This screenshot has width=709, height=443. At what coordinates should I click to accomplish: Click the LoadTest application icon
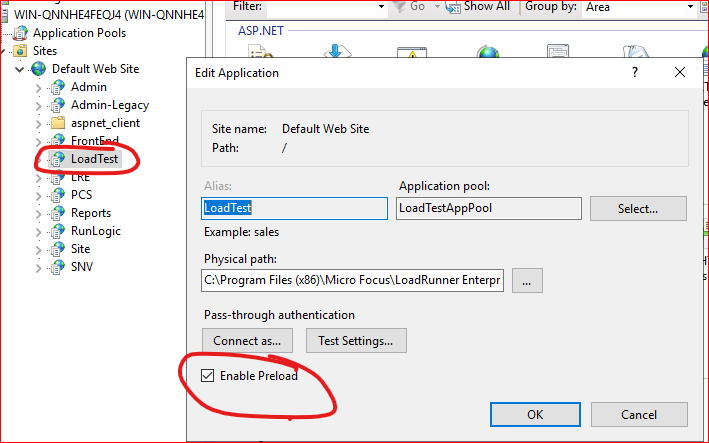57,159
